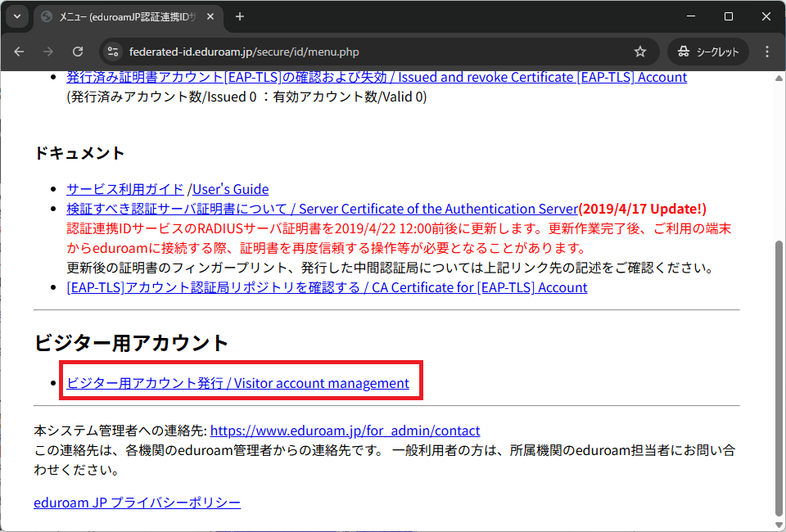Open CA Certificate for EAP-TLS Account link
This screenshot has height=532, width=786.
pyautogui.click(x=327, y=287)
